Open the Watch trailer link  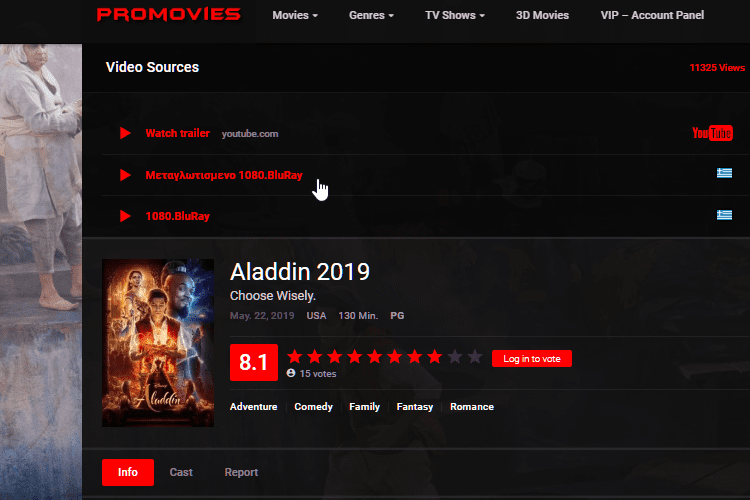pyautogui.click(x=177, y=133)
